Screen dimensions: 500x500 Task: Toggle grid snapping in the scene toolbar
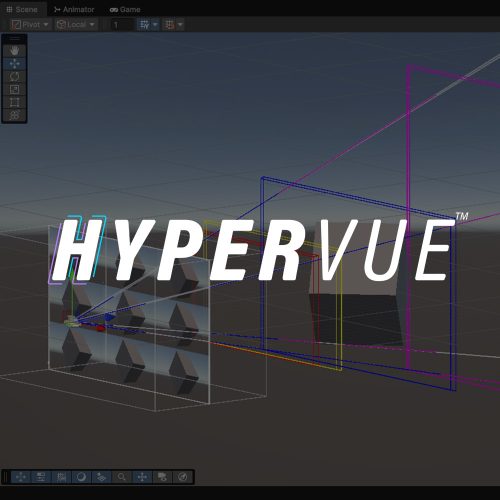[170, 25]
